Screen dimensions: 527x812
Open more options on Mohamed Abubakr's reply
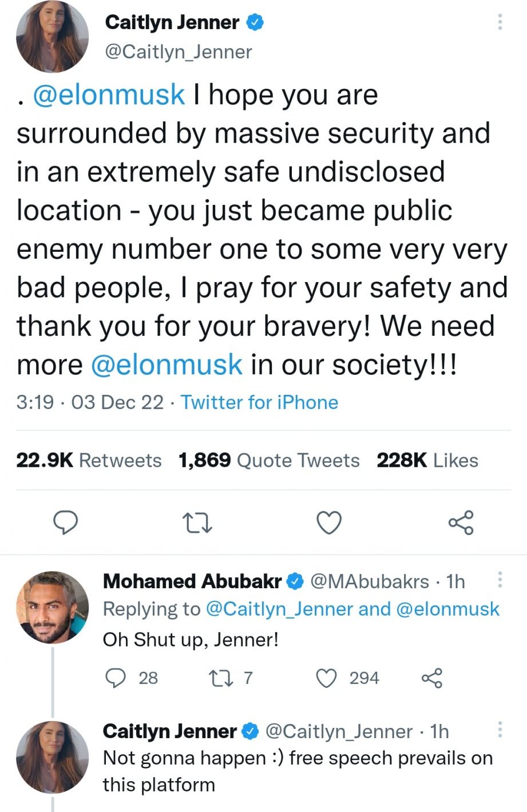pyautogui.click(x=500, y=580)
